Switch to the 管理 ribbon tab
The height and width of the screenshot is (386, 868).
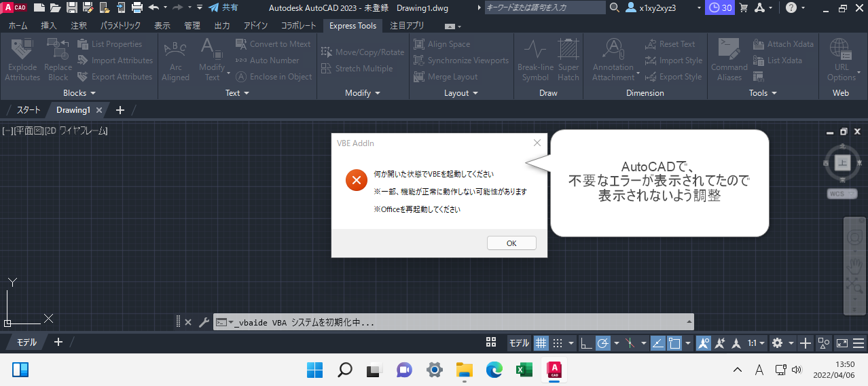[192, 26]
